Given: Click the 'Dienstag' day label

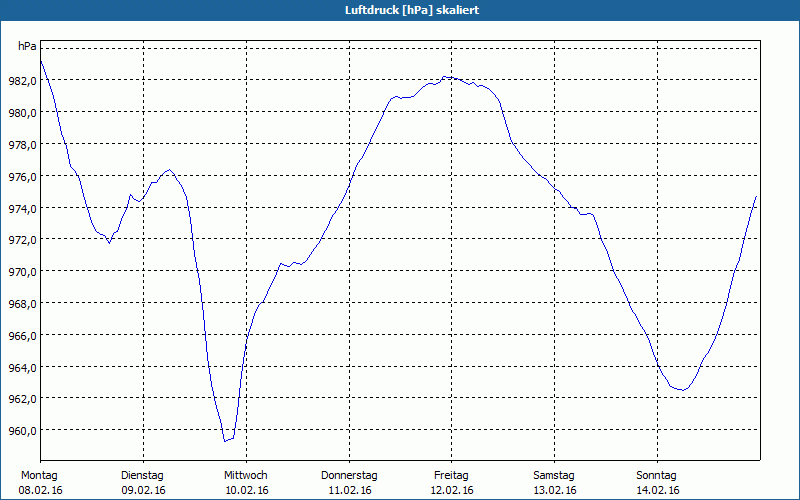Looking at the screenshot, I should click(x=142, y=476).
